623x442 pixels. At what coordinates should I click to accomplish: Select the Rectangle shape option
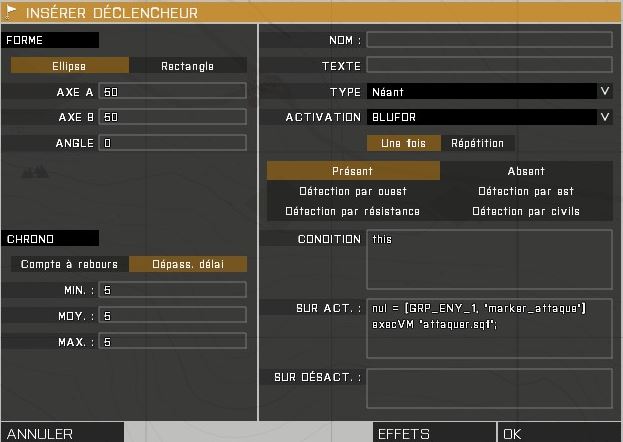pos(188,66)
